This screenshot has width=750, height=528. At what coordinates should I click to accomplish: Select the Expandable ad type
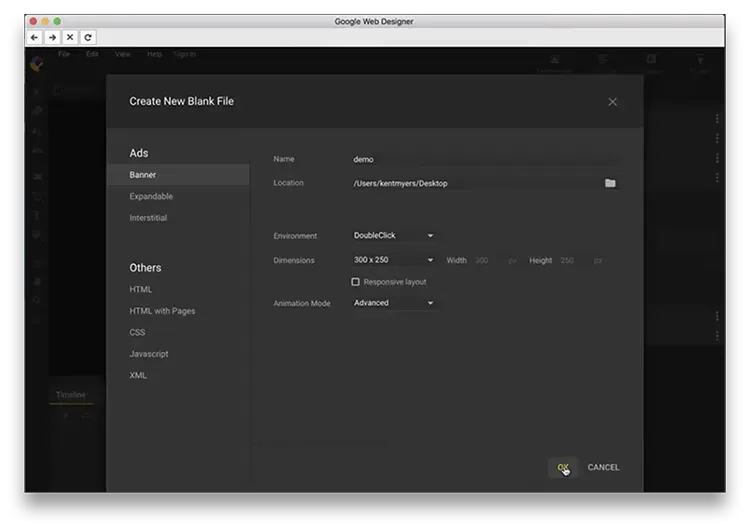pyautogui.click(x=151, y=197)
